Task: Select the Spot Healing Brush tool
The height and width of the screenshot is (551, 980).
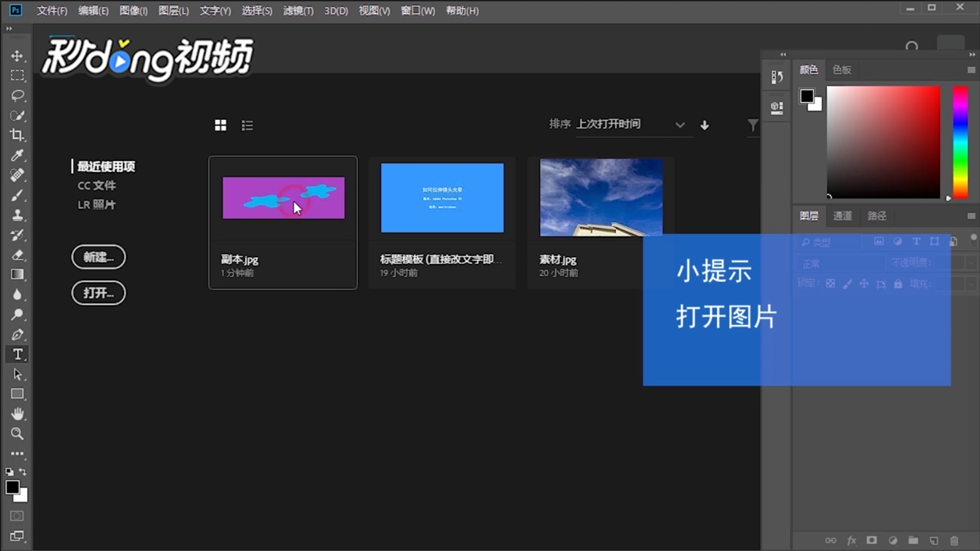Action: [17, 175]
